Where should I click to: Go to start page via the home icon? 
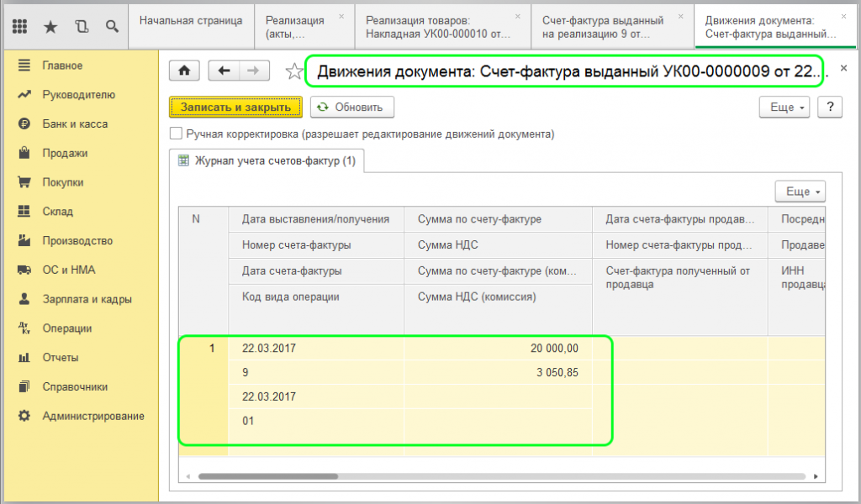(184, 71)
